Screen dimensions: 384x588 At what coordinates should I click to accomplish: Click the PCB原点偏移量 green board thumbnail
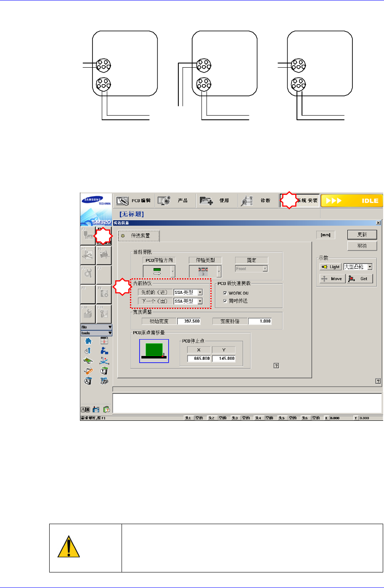(x=154, y=351)
